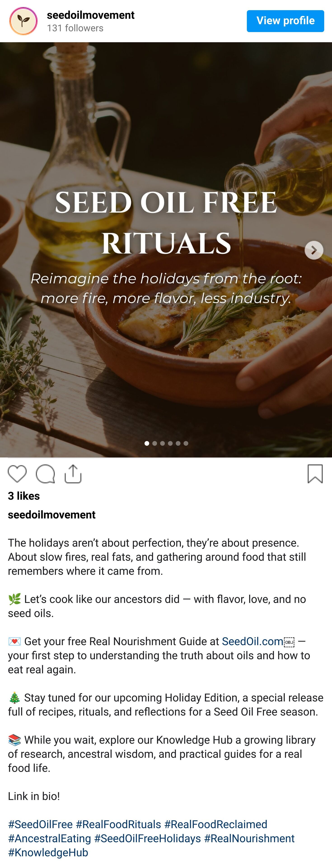Image resolution: width=332 pixels, height=868 pixels.
Task: Open the #AncestralEating hashtag
Action: click(49, 838)
